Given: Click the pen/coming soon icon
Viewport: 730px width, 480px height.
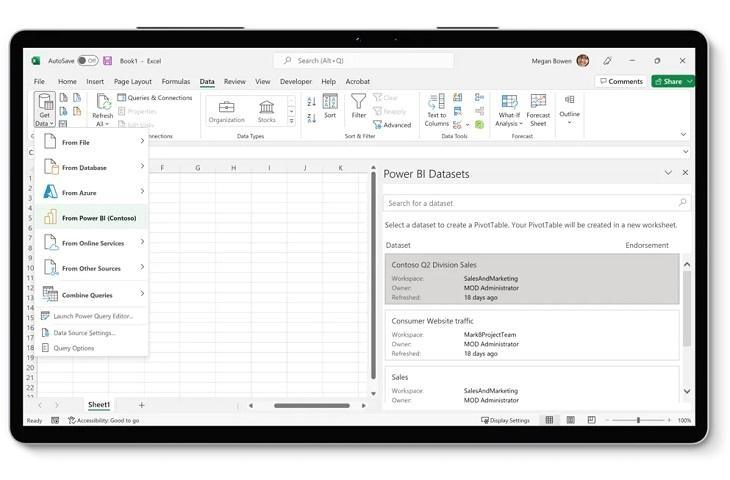Looking at the screenshot, I should (x=607, y=61).
